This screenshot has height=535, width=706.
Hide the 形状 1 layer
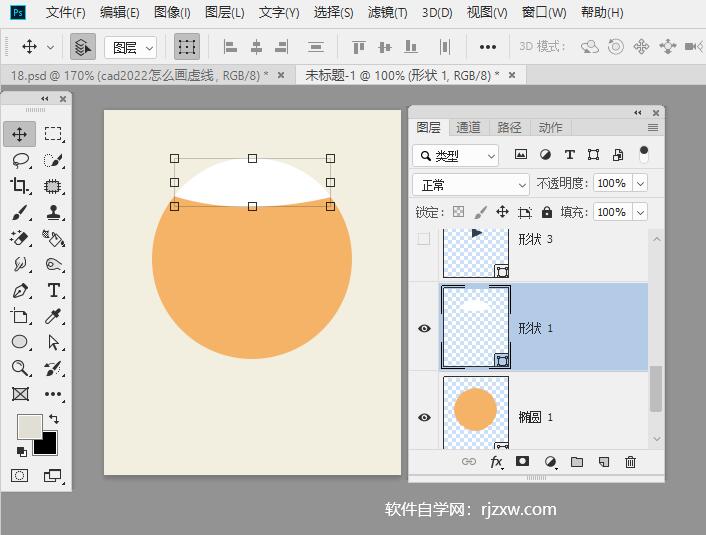424,328
